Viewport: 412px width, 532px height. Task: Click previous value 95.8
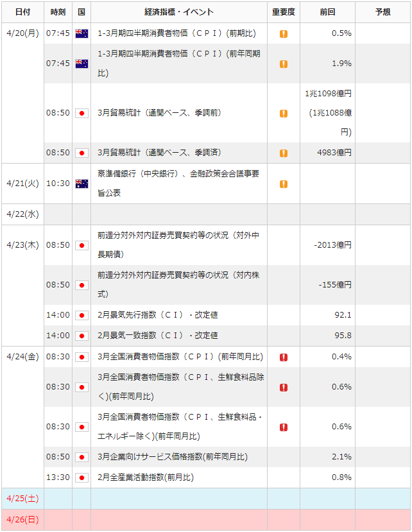click(343, 335)
